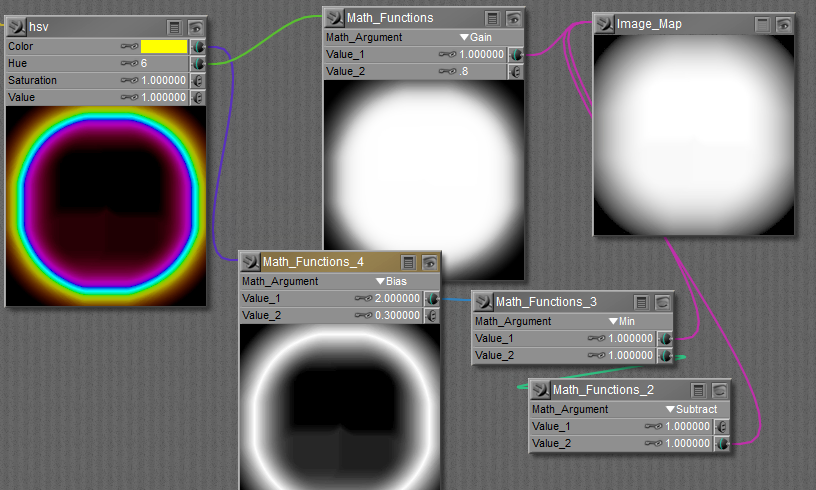
Task: Open the Min Math_Argument dropdown
Action: 622,321
